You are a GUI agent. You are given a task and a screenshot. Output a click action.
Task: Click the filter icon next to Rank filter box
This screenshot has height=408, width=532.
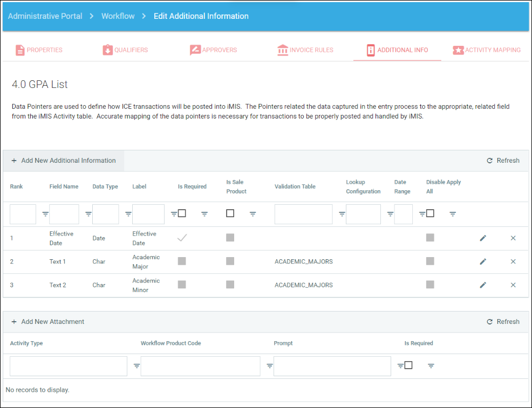(x=45, y=215)
